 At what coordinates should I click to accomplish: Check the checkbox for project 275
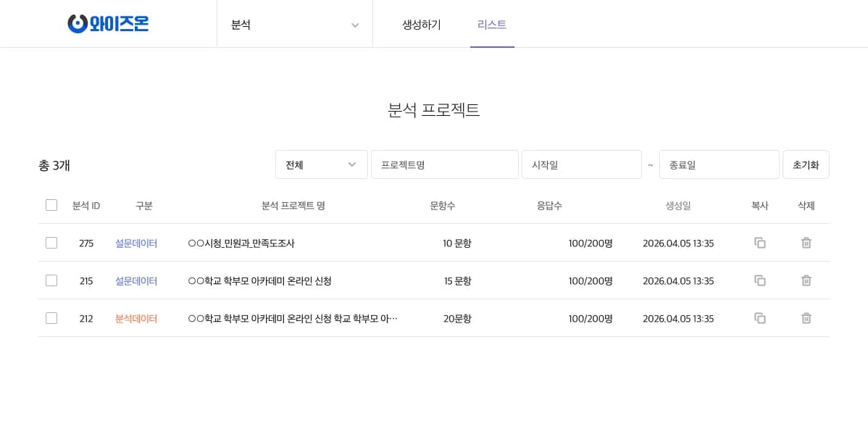(51, 243)
